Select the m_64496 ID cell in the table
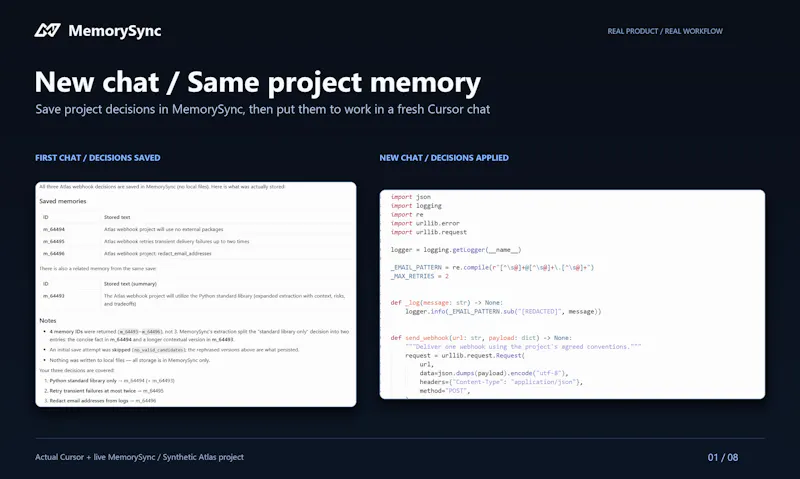The image size is (800, 479). click(x=54, y=253)
